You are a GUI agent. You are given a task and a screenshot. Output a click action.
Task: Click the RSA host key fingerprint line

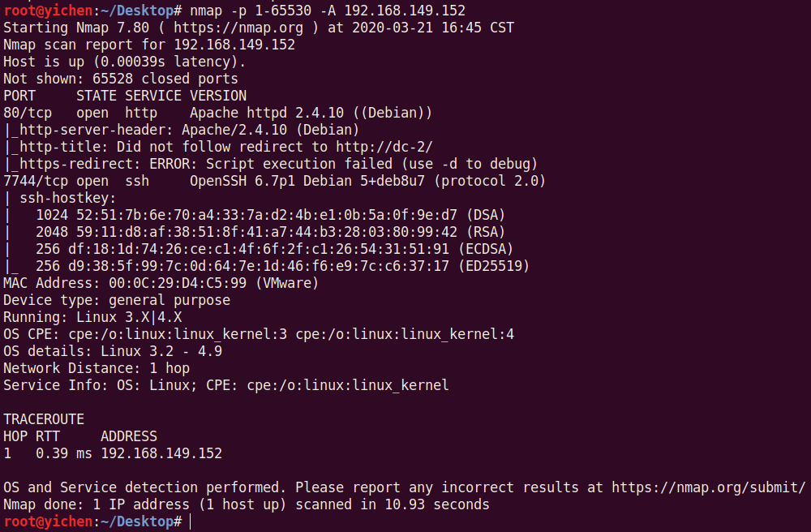266,232
